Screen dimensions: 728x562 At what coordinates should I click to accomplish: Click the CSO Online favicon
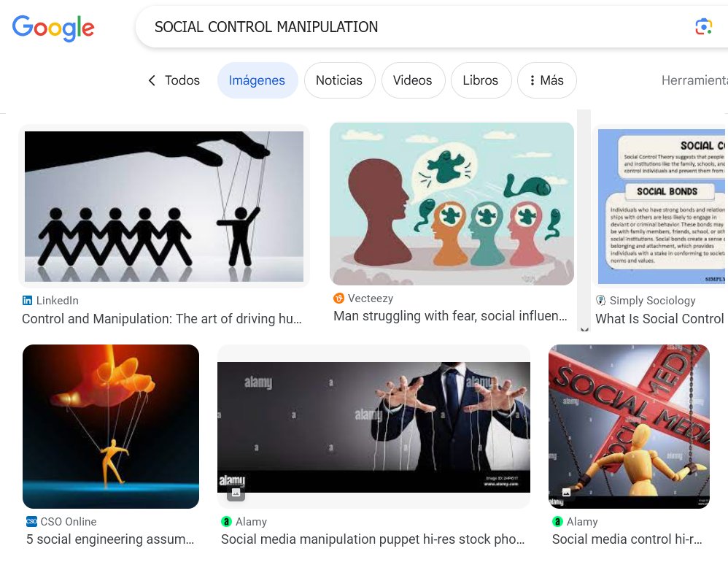(31, 521)
